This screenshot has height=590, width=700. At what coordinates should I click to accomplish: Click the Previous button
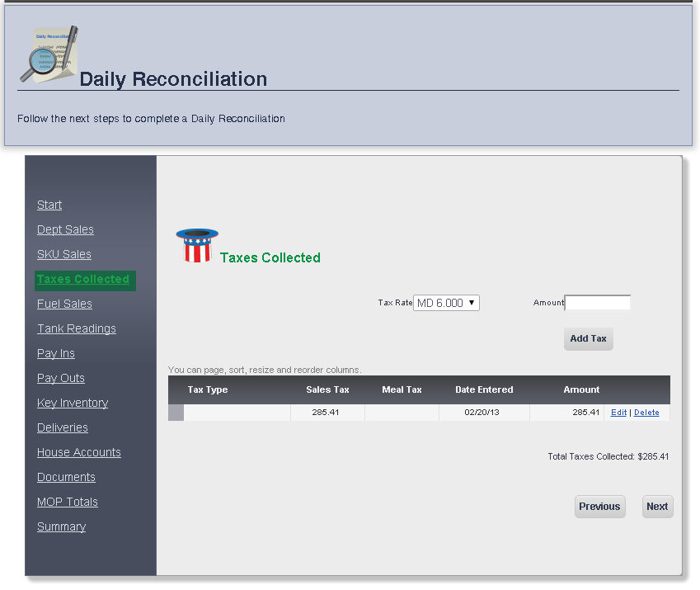599,507
